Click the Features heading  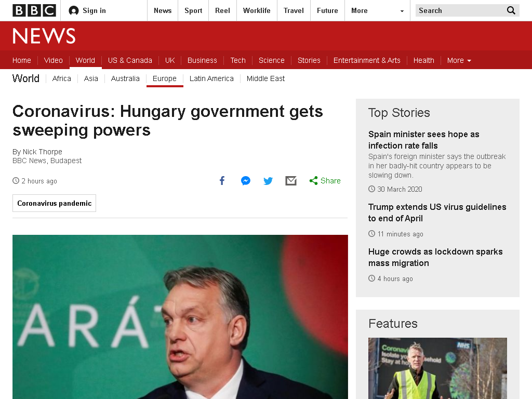point(393,324)
